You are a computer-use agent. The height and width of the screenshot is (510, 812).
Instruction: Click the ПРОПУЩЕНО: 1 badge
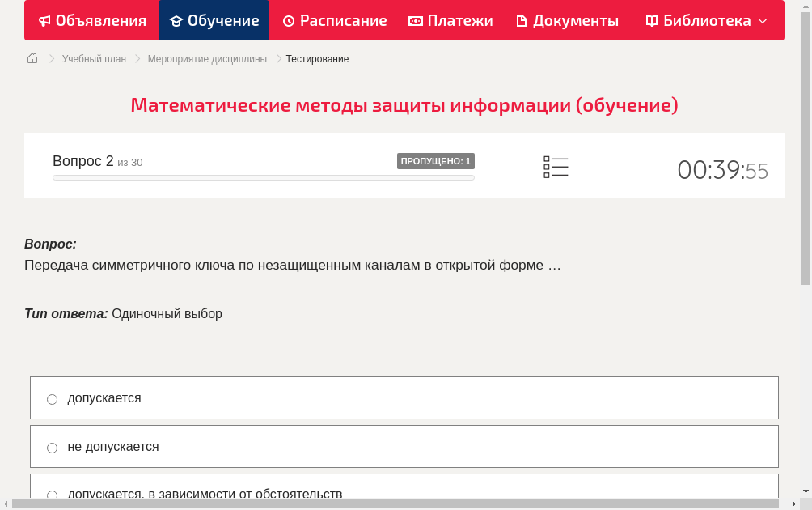[x=435, y=160]
